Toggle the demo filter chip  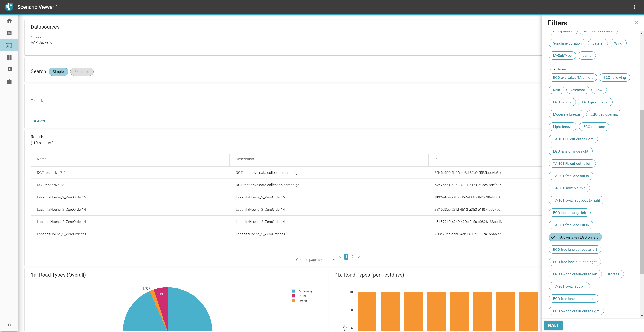[x=587, y=55]
